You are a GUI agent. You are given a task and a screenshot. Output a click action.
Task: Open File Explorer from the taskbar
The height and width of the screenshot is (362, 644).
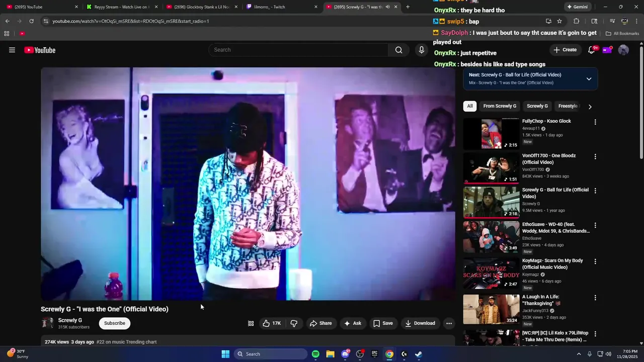(330, 354)
